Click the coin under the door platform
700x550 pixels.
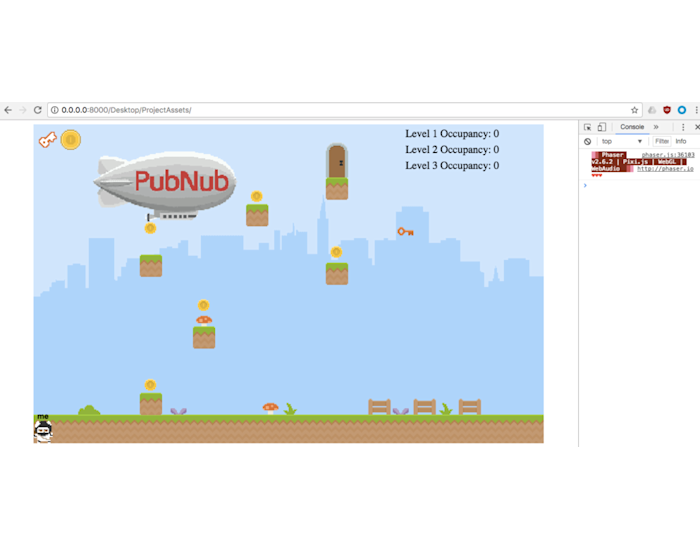click(336, 252)
